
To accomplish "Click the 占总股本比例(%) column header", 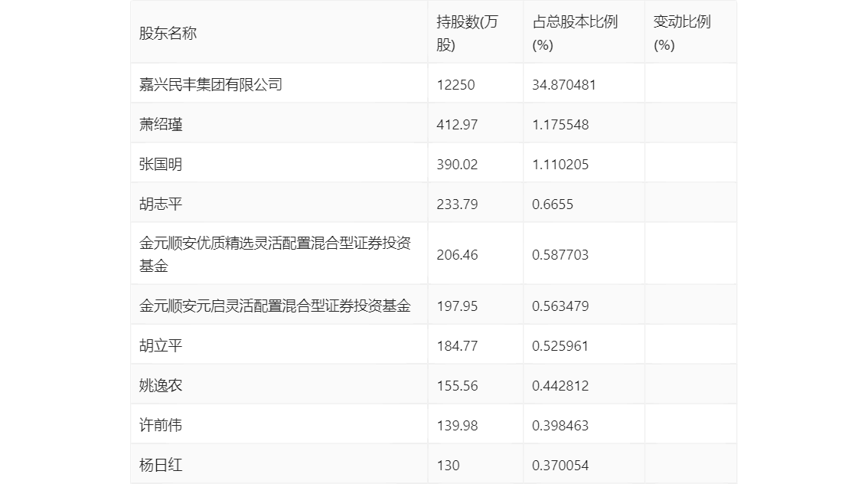I will coord(575,33).
